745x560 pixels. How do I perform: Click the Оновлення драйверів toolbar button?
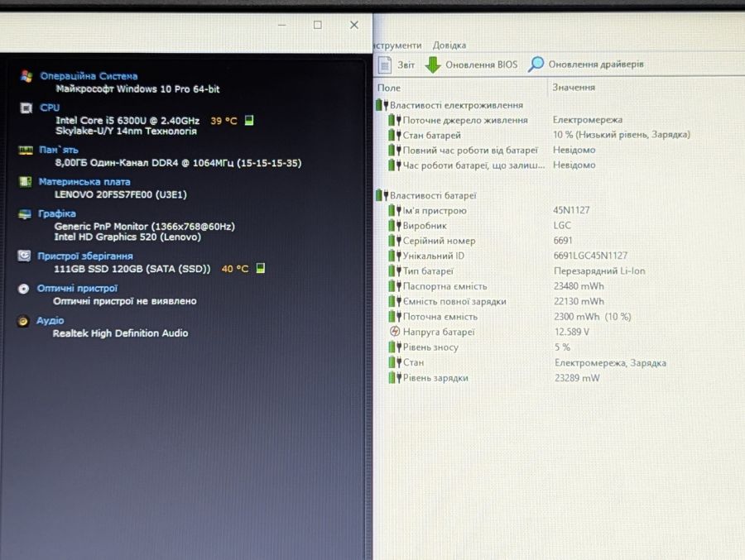tap(586, 65)
